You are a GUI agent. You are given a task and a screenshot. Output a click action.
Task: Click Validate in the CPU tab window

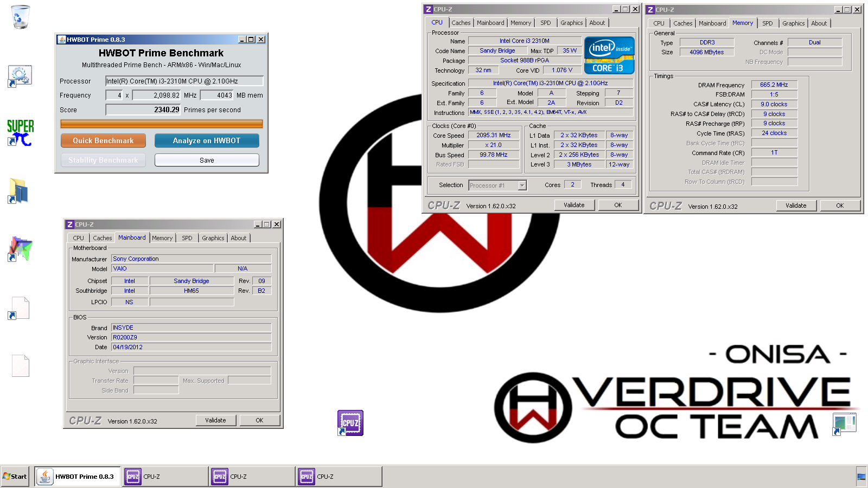coord(574,205)
